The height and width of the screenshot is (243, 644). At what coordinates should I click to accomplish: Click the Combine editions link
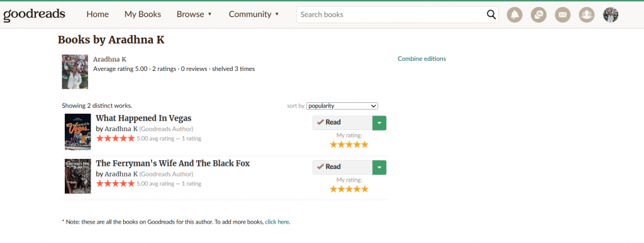[421, 58]
